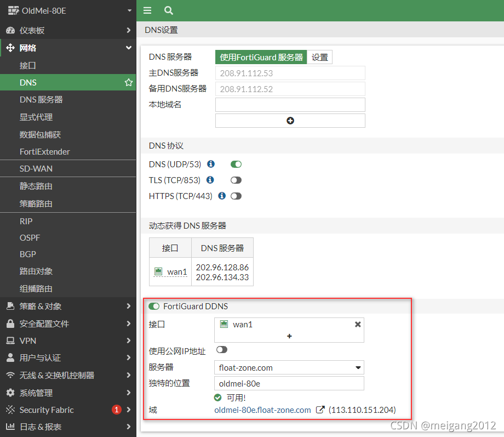Viewport: 504px width, 437px height.
Task: Click the local domain name input
Action: [x=290, y=105]
